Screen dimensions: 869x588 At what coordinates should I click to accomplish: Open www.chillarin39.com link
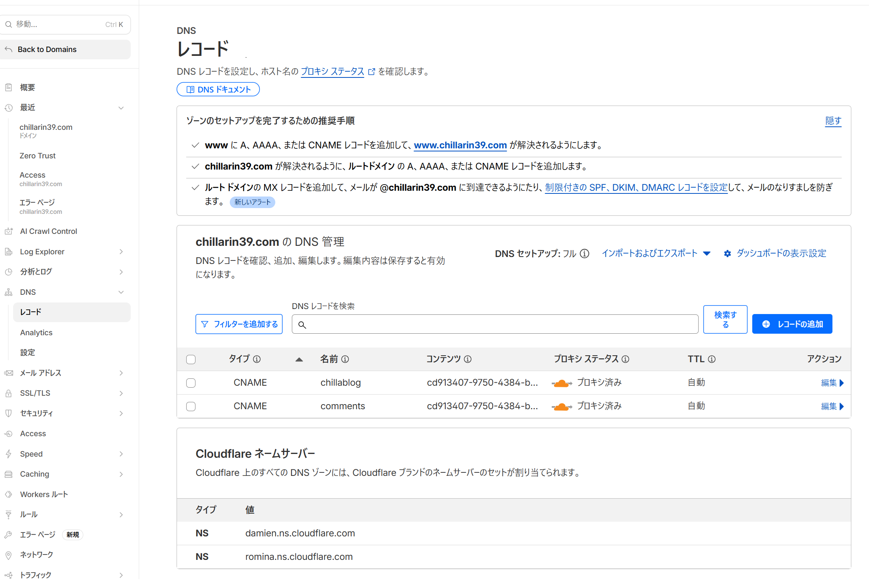pos(460,145)
